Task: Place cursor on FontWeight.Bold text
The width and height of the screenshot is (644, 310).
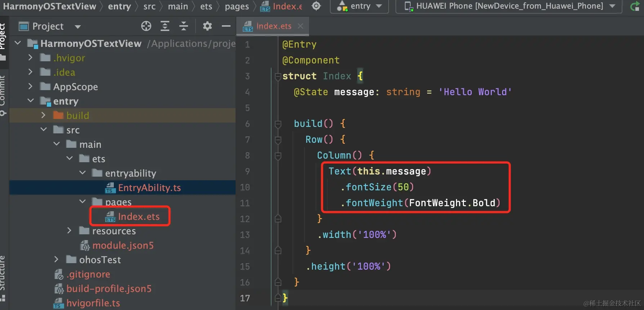Action: tap(452, 203)
